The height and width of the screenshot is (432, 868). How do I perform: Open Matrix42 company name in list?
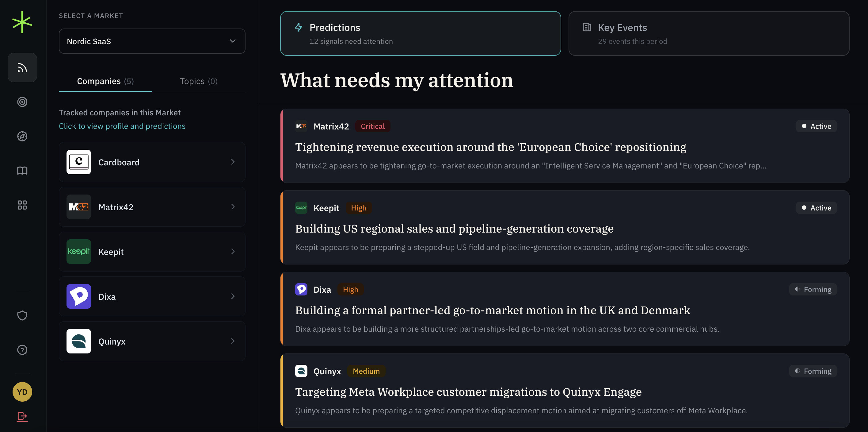tap(116, 207)
